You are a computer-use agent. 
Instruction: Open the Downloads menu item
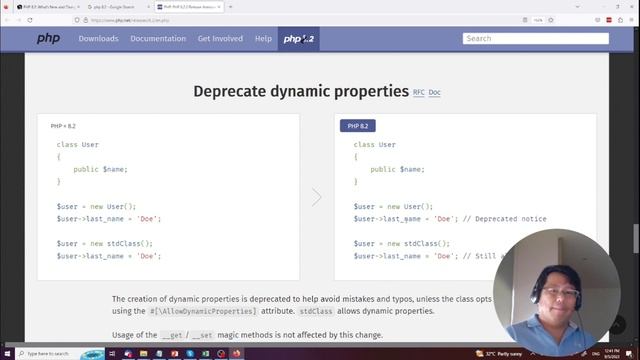pos(98,38)
